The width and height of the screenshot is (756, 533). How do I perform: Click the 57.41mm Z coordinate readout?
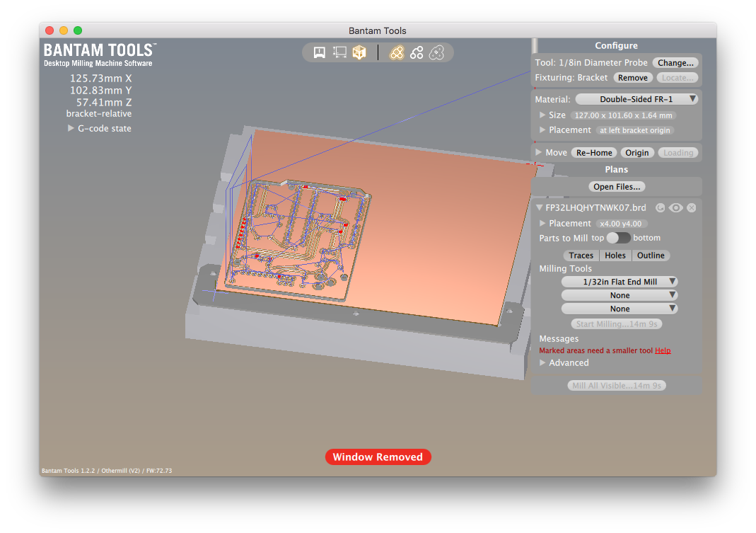point(104,103)
